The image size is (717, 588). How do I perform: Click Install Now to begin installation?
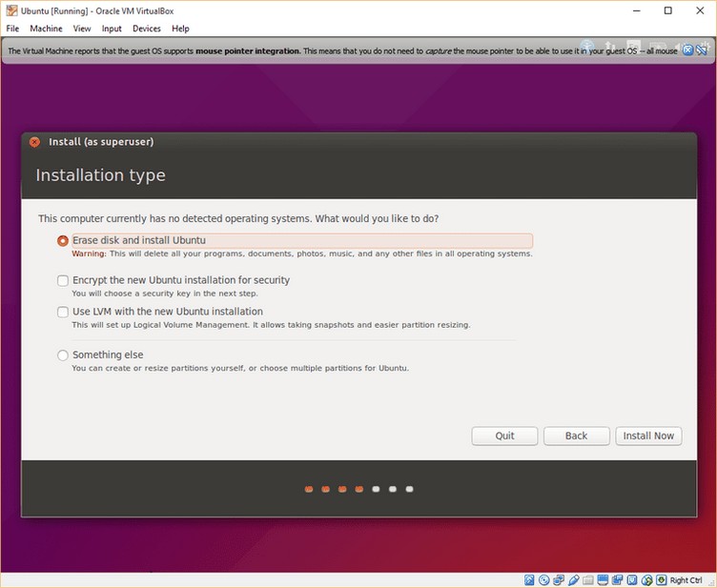tap(648, 436)
